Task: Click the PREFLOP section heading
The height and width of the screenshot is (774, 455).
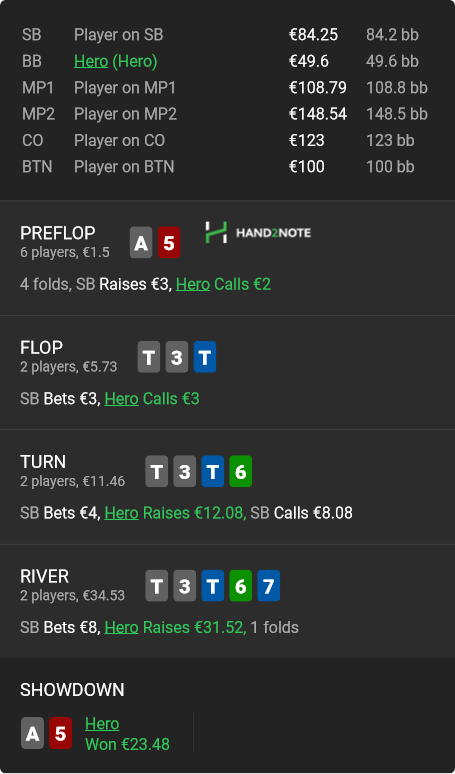Action: click(x=58, y=233)
